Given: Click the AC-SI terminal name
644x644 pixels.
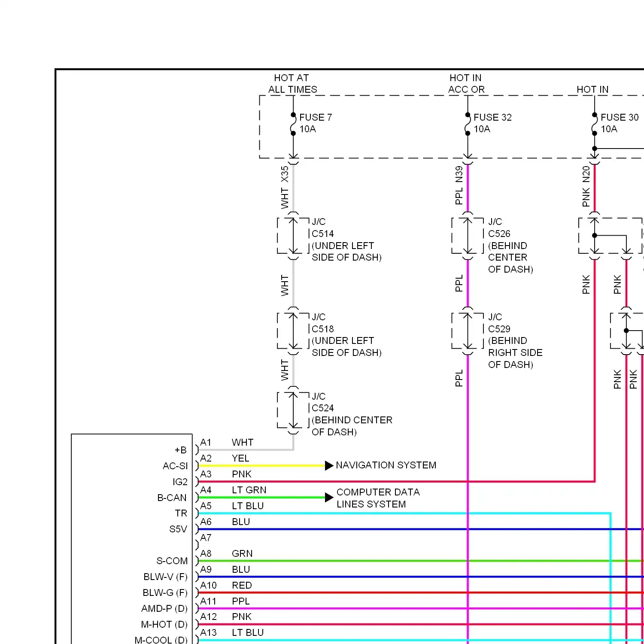Looking at the screenshot, I should [175, 466].
